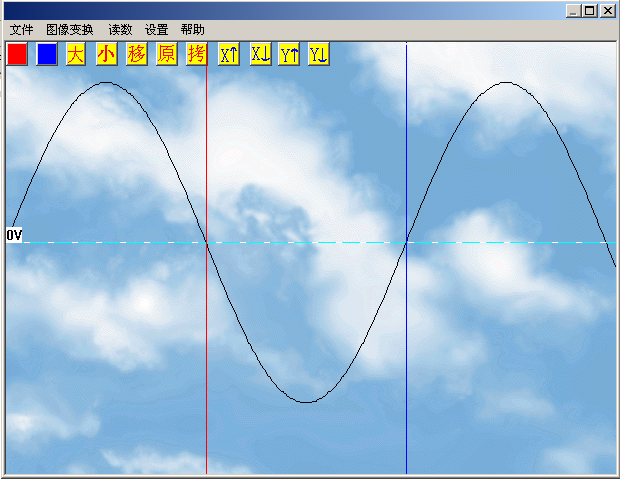Click the blue cursor color button
This screenshot has height=483, width=620.
[47, 54]
